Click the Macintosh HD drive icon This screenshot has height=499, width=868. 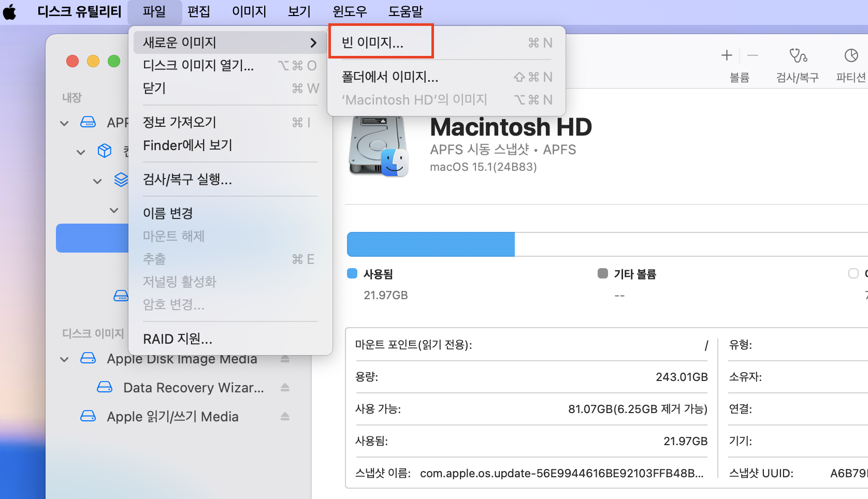click(379, 146)
